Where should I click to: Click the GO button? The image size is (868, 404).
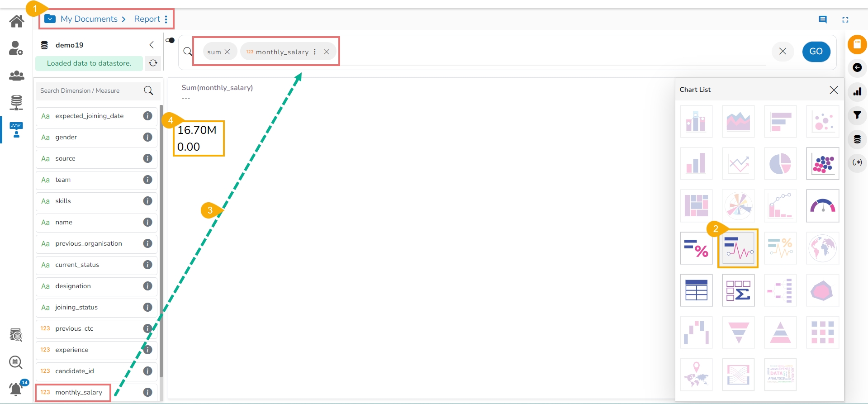point(816,52)
